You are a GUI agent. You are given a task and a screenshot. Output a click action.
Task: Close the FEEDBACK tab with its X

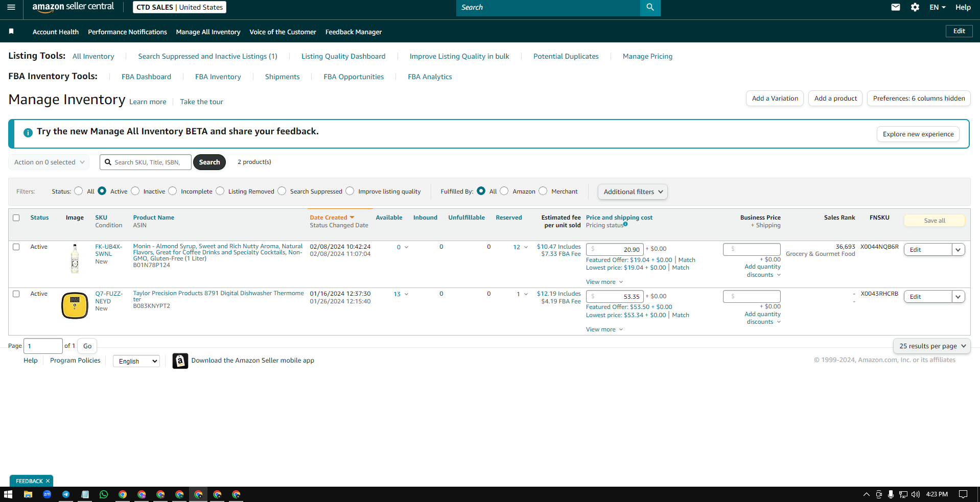pos(48,481)
